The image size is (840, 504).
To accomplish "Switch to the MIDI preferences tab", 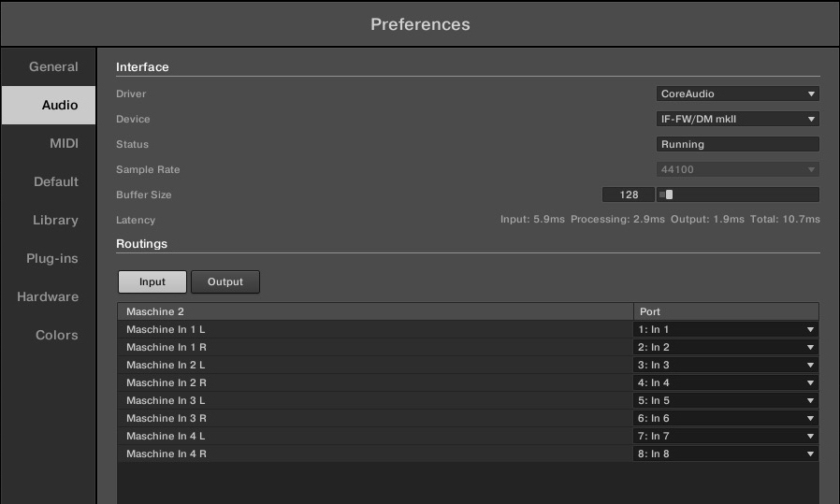I will pos(49,144).
